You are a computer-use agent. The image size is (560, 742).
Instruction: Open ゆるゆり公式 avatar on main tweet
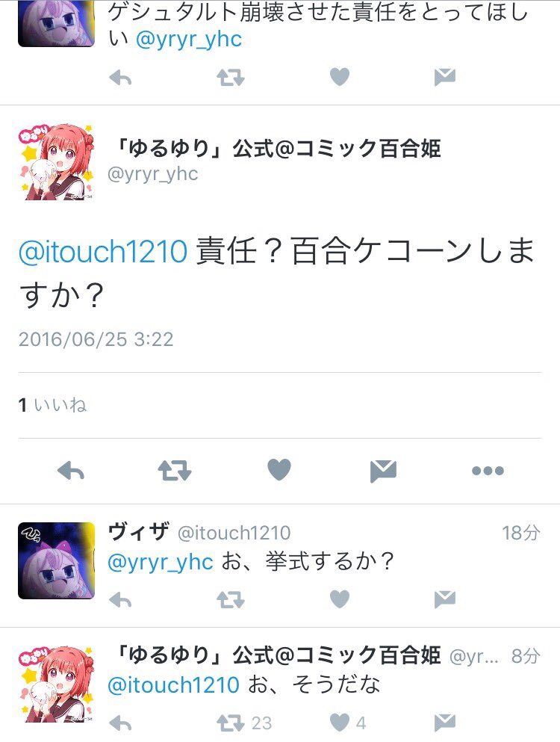56,162
